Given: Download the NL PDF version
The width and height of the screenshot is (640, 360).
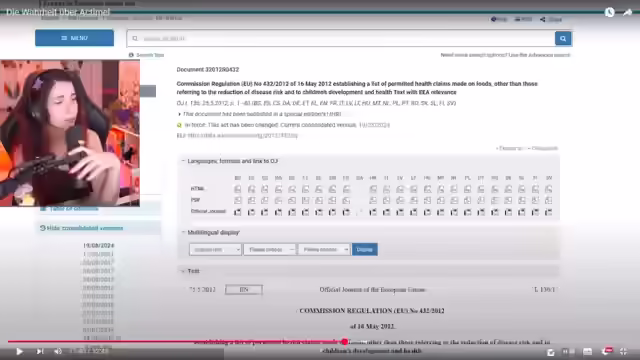Looking at the screenshot, I should tap(454, 200).
